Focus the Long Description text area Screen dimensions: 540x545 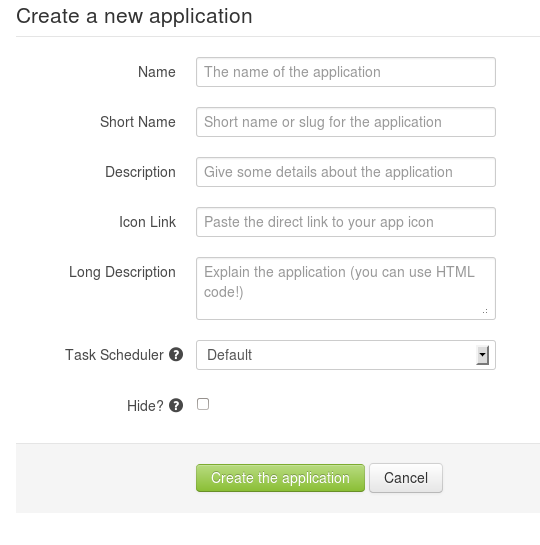pyautogui.click(x=346, y=288)
